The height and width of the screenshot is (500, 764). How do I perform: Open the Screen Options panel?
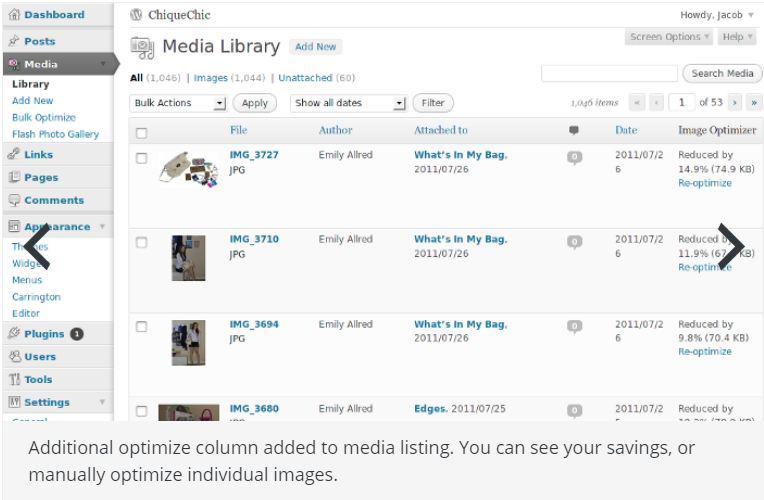point(668,38)
